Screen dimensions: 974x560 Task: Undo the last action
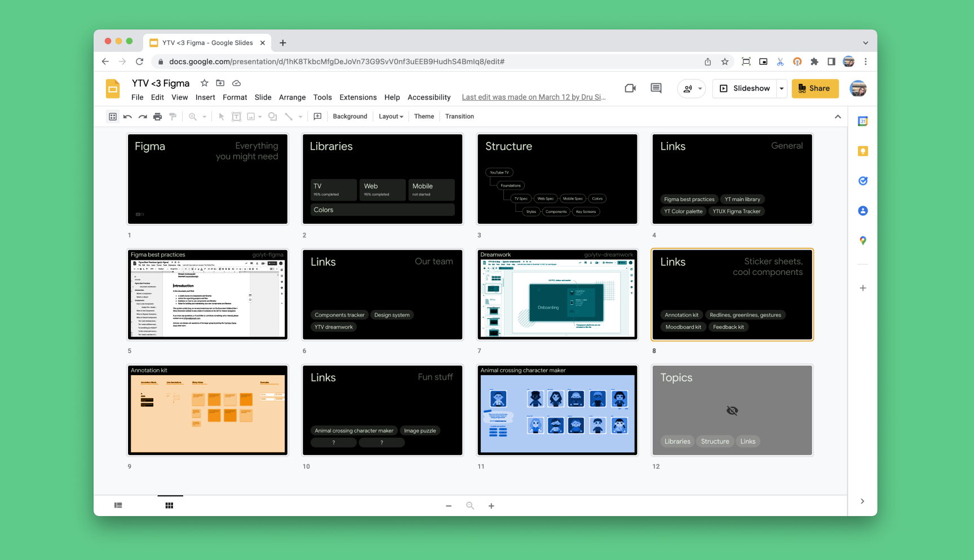tap(127, 117)
